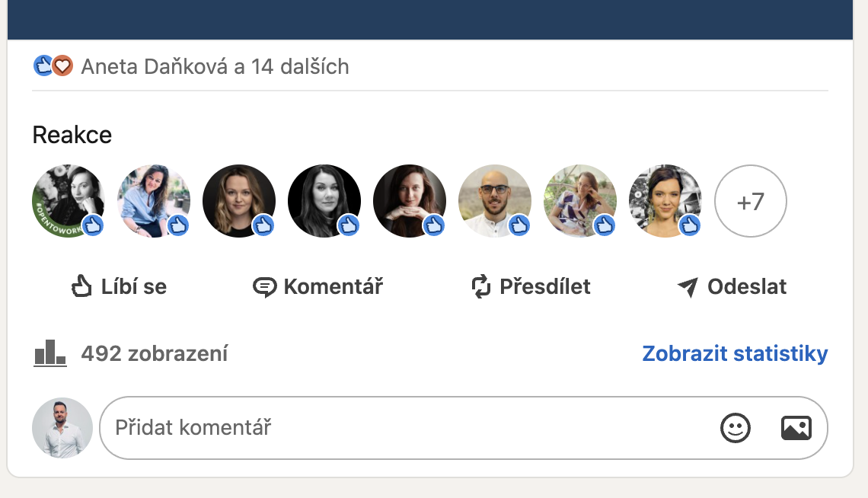The width and height of the screenshot is (868, 498).
Task: Open the Komentář speech bubble icon
Action: (x=263, y=286)
